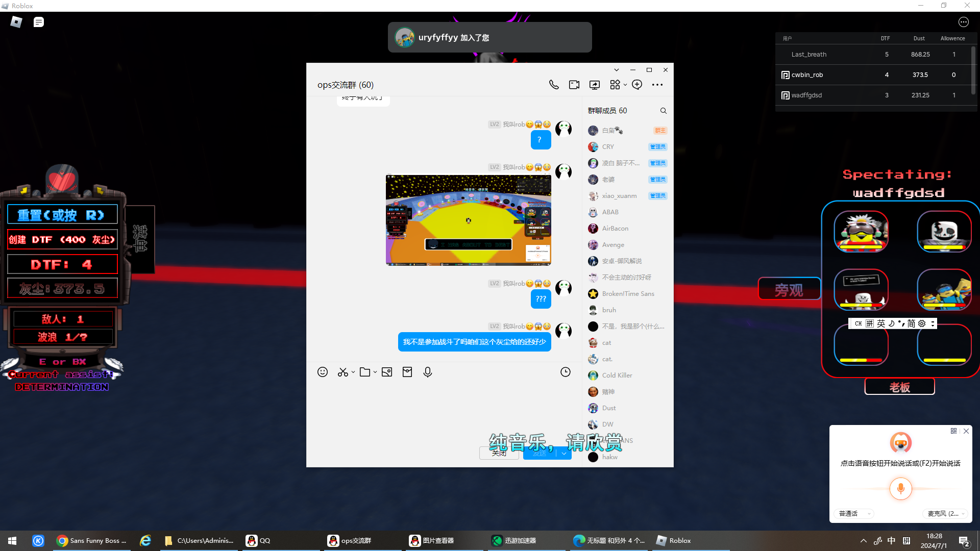Expand the dropdown arrow beside the apps grid

tap(625, 85)
